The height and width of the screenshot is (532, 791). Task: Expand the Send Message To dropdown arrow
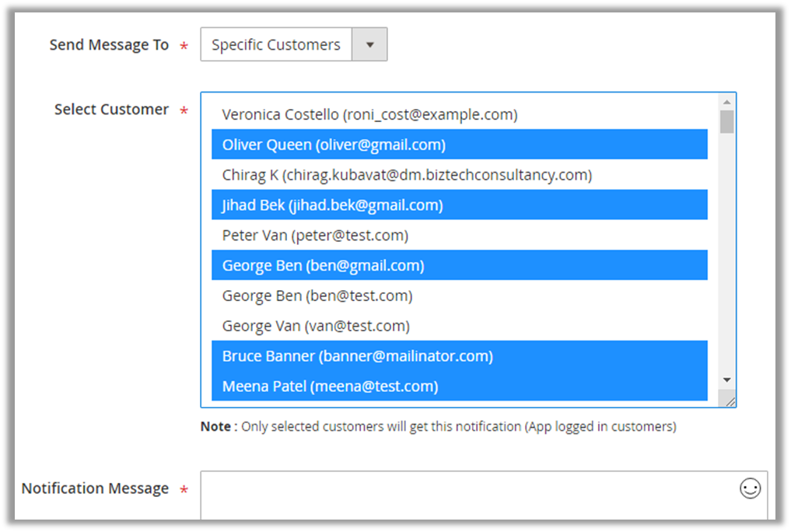[x=369, y=45]
